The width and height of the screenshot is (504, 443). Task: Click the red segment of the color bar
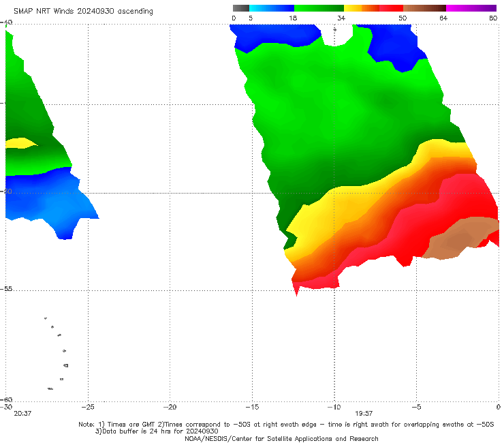click(x=391, y=8)
